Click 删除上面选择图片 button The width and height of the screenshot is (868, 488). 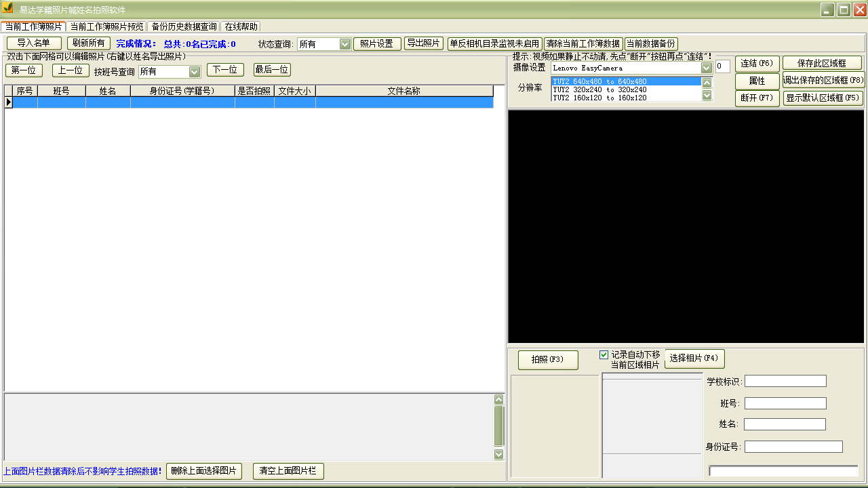tap(204, 471)
